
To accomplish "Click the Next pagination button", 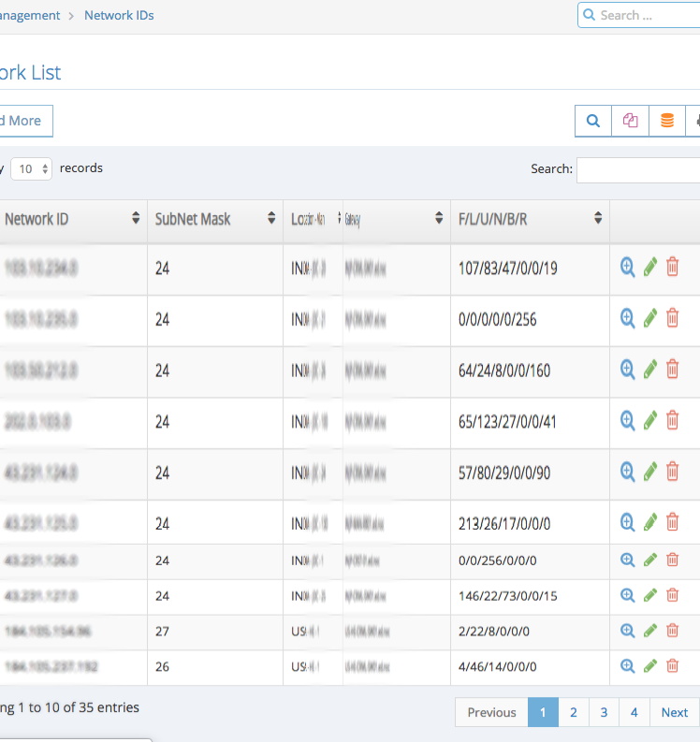I will (x=675, y=712).
